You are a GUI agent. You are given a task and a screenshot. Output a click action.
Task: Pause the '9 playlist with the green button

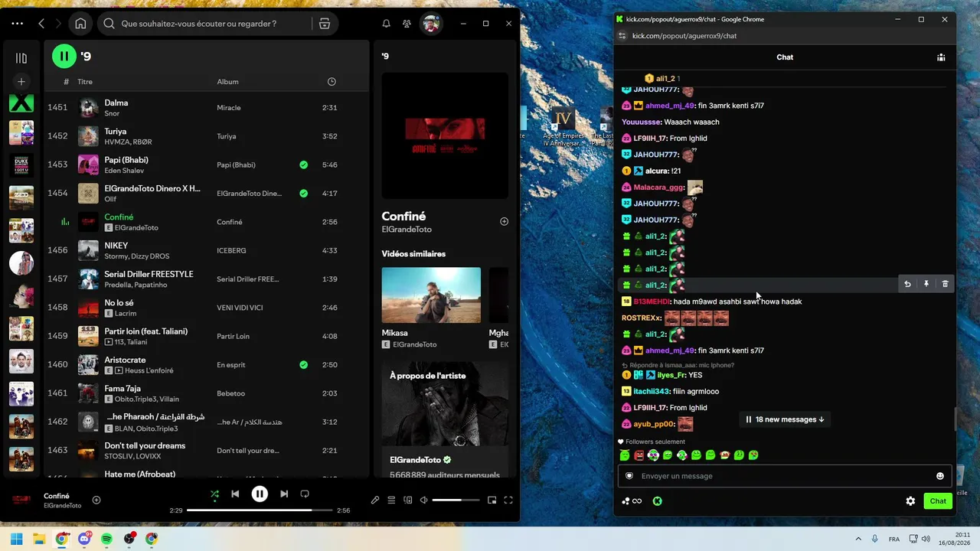(64, 56)
